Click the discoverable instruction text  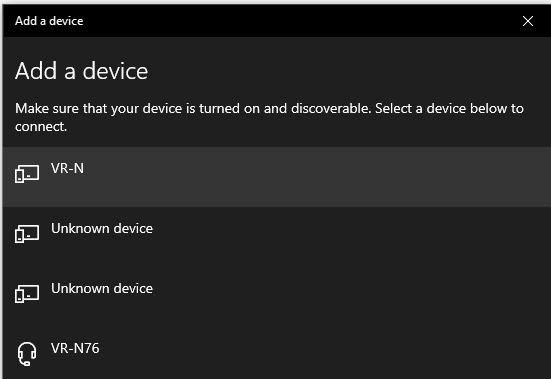click(x=269, y=117)
